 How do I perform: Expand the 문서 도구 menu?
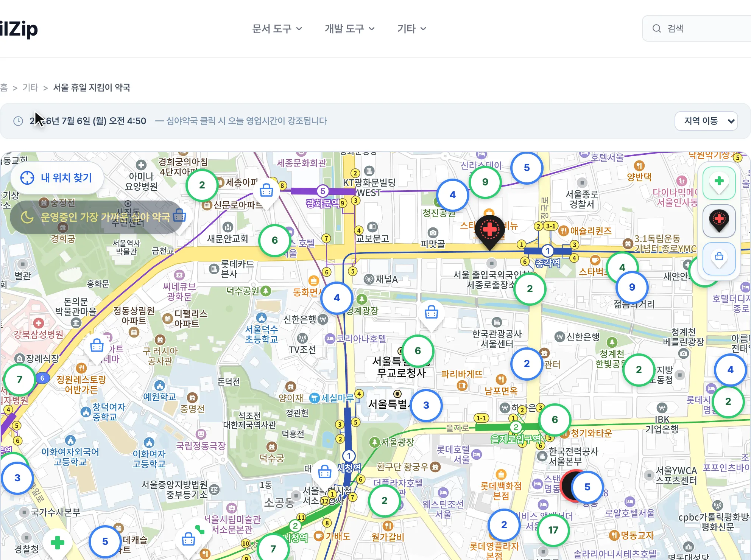pyautogui.click(x=277, y=29)
